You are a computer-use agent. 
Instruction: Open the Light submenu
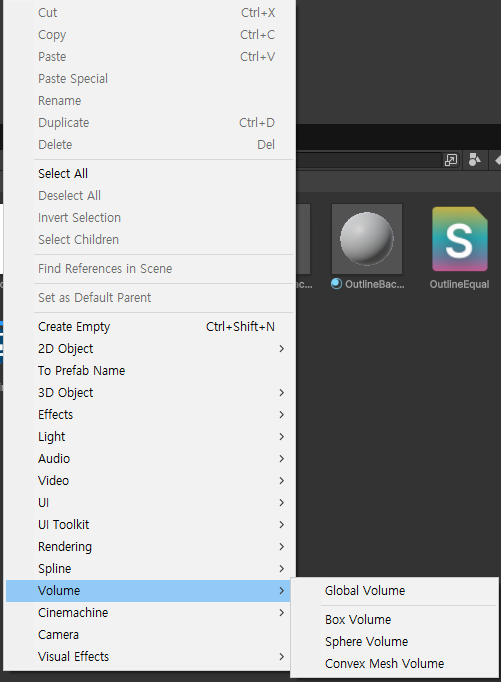click(150, 437)
